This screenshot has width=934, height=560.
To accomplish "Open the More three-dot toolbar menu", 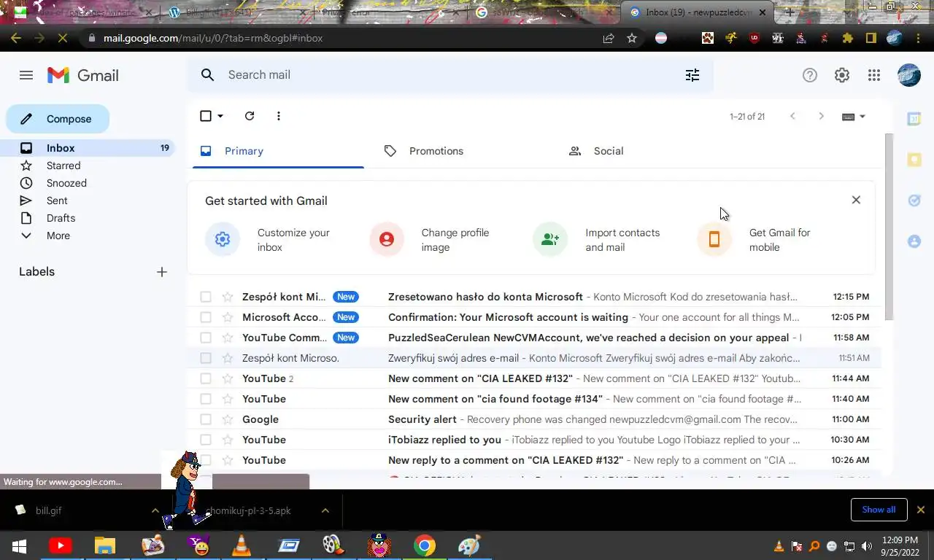I will [x=279, y=116].
